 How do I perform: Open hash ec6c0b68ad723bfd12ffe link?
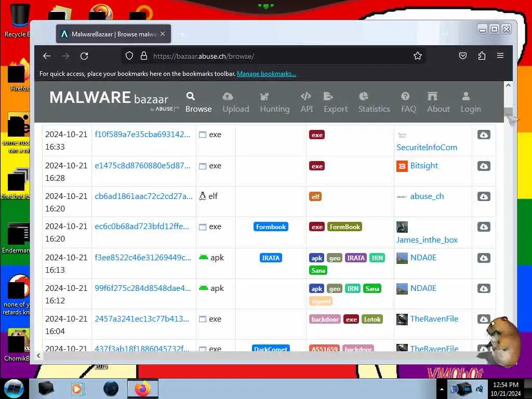point(142,227)
